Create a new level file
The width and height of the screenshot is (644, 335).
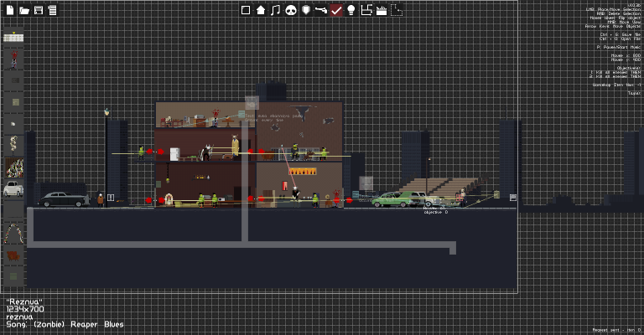(x=10, y=10)
